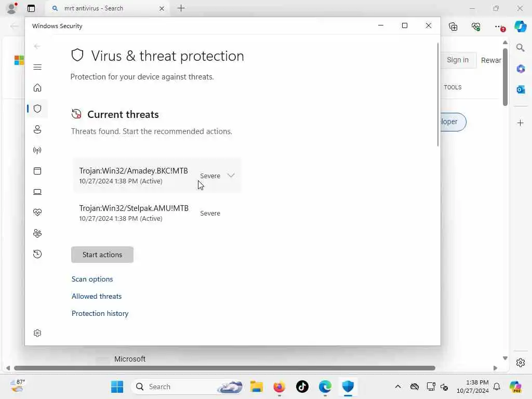The height and width of the screenshot is (399, 532).
Task: Open the Windows Start menu
Action: [117, 387]
